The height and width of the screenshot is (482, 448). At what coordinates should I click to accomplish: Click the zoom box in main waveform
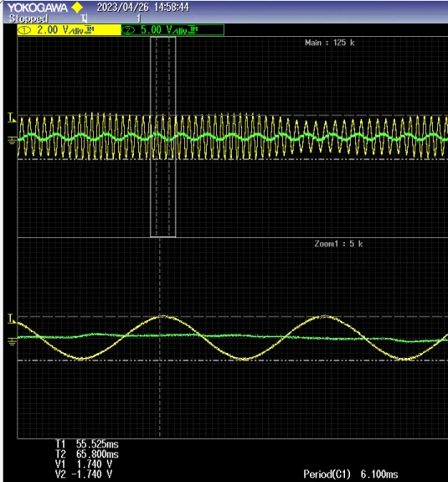click(x=163, y=137)
